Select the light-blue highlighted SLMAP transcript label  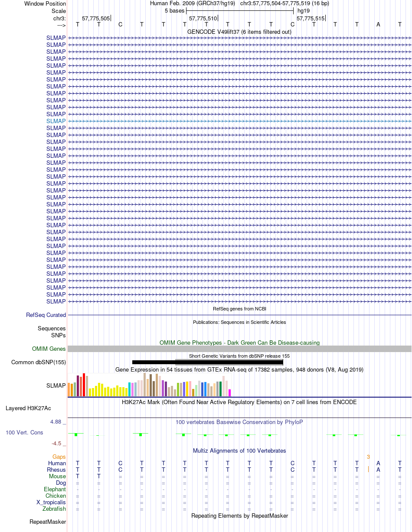(x=56, y=121)
